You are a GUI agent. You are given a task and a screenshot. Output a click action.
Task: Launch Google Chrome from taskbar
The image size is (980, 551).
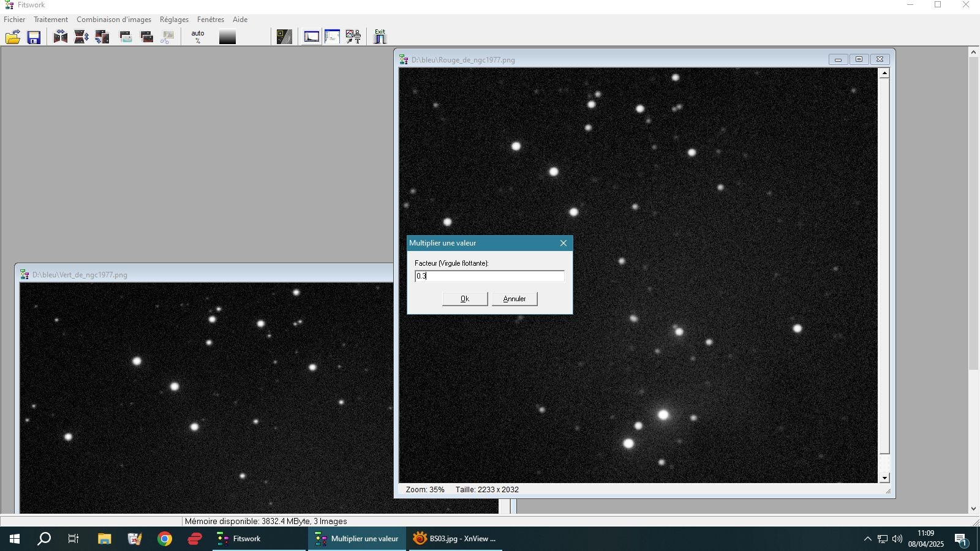click(x=165, y=539)
